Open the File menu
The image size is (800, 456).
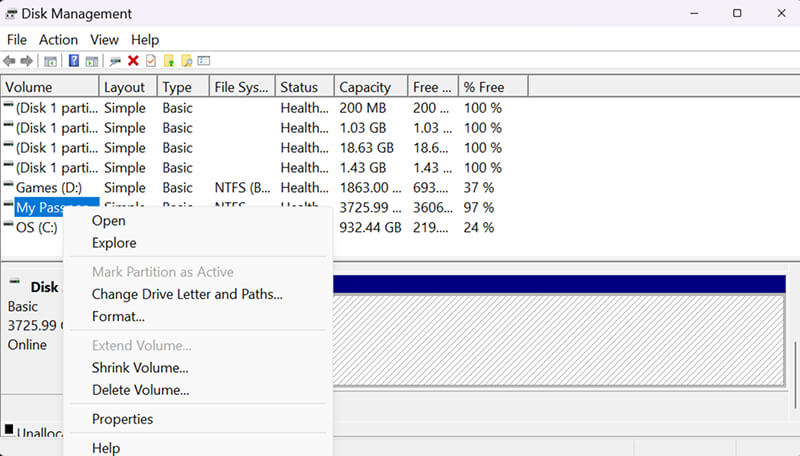pos(17,40)
